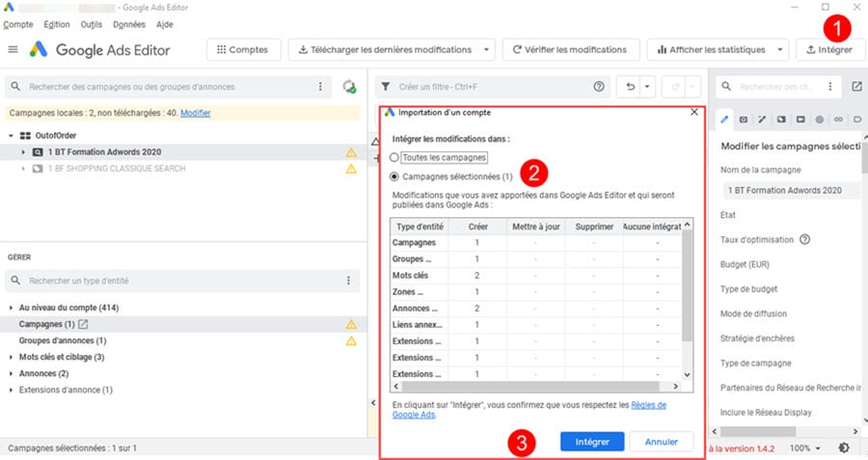Open the 100% zoom dropdown
Viewport: 868px width, 460px height.
[805, 448]
